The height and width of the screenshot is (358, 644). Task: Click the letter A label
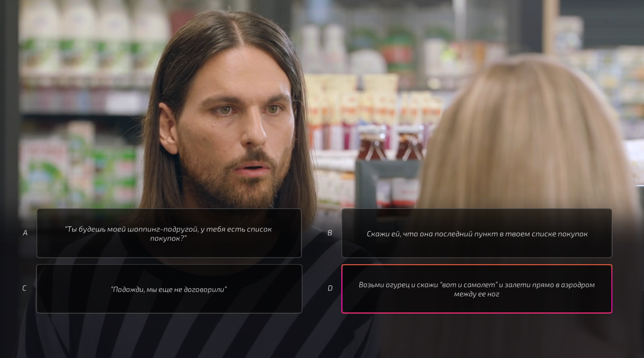(25, 233)
